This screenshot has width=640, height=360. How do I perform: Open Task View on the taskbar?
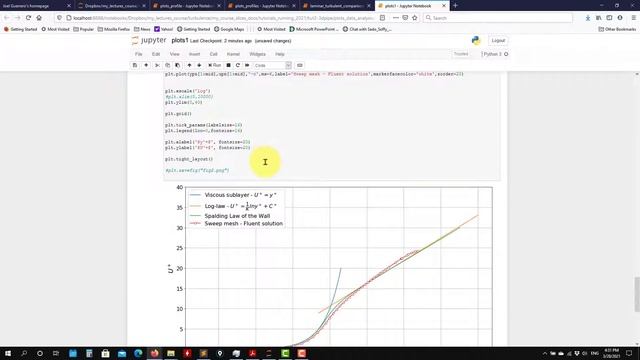(56, 353)
